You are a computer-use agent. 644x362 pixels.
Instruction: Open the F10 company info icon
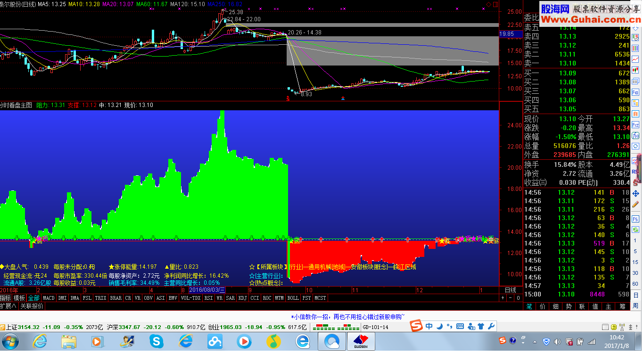[636, 92]
